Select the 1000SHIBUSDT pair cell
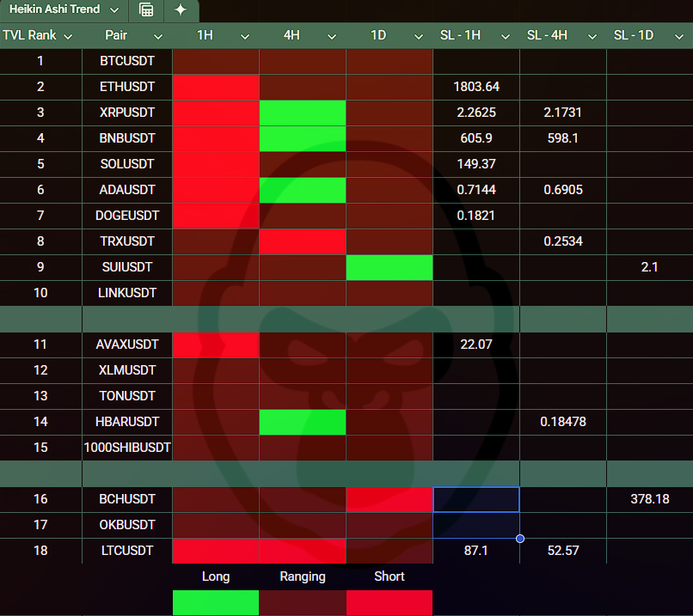This screenshot has width=693, height=616. tap(127, 448)
